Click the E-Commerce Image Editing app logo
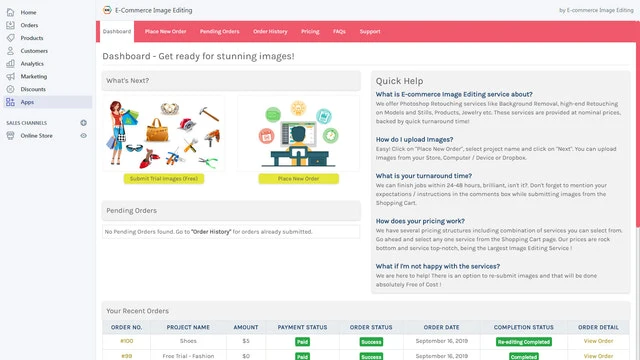 click(107, 10)
